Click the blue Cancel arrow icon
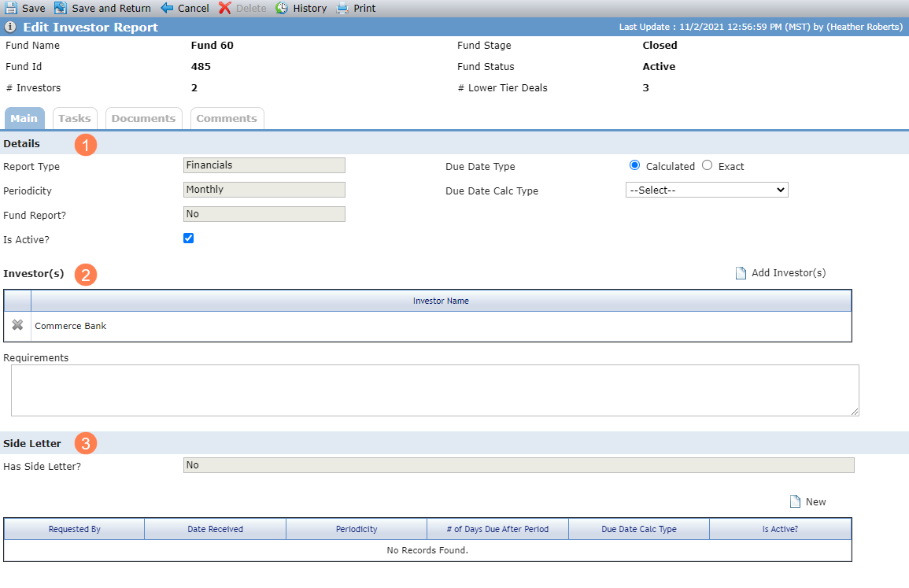The image size is (909, 588). [x=167, y=8]
